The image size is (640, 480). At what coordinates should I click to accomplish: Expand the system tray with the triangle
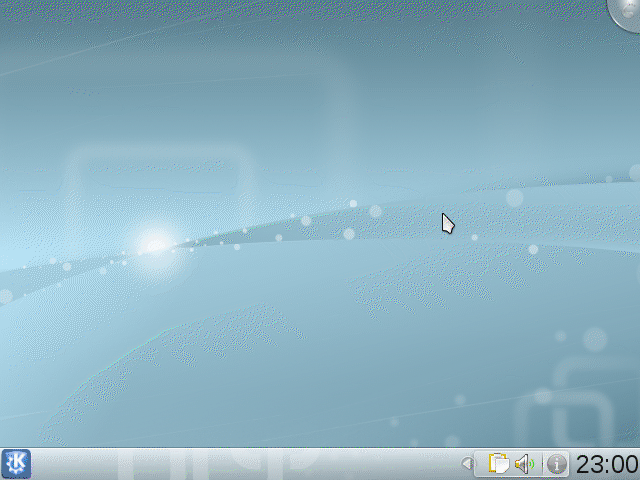(467, 464)
